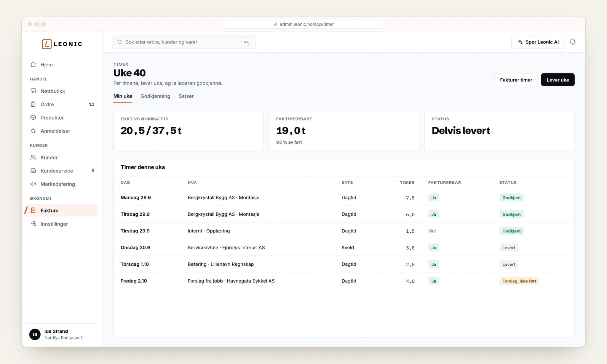
Task: Click the Nettbutikk storefront icon
Action: [x=33, y=91]
